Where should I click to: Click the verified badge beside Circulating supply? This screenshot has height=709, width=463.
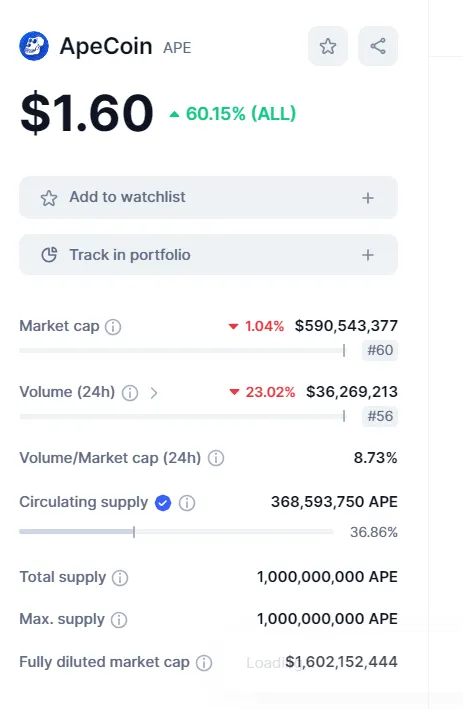tap(163, 502)
